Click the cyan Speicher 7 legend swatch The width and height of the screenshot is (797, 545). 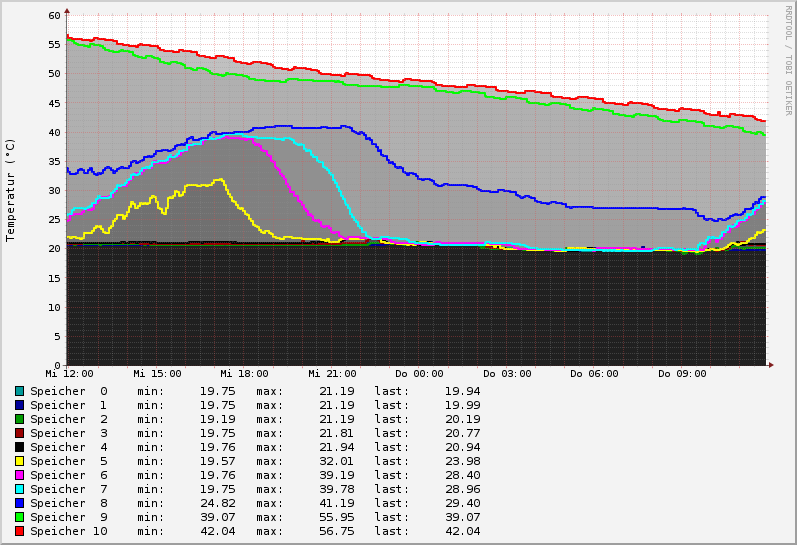pyautogui.click(x=19, y=489)
